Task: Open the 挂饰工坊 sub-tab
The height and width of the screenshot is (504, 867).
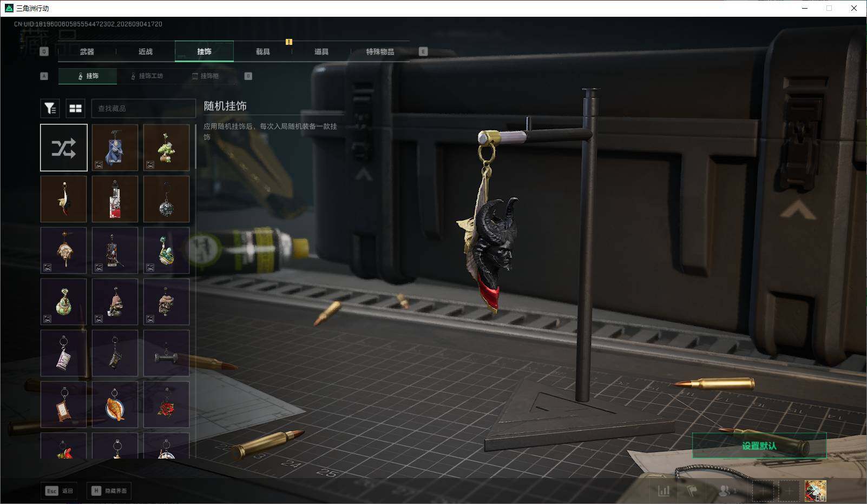Action: click(147, 76)
